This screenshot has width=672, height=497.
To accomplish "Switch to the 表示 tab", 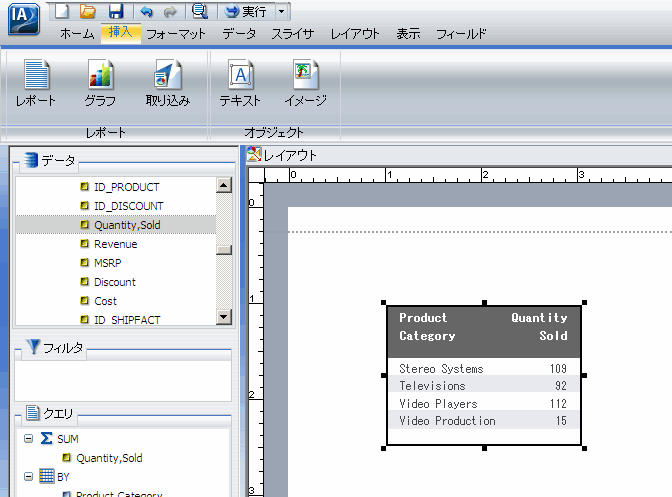I will click(x=408, y=33).
